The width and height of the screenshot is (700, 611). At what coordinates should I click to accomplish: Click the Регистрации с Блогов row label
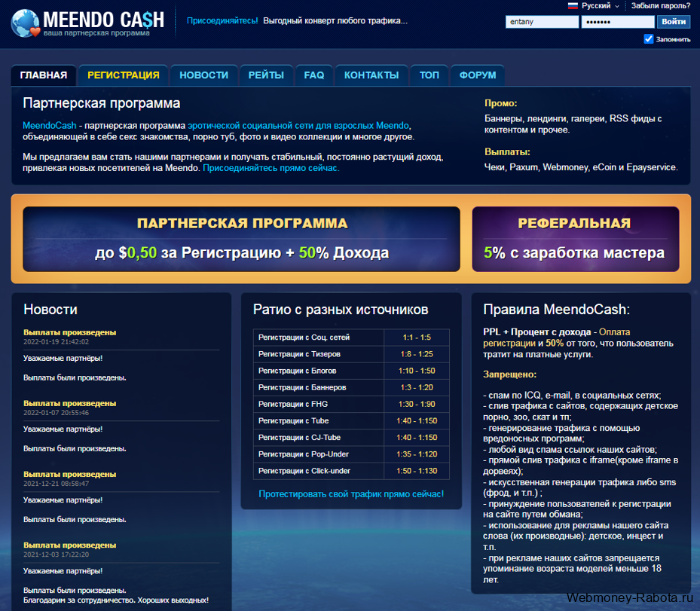point(298,371)
